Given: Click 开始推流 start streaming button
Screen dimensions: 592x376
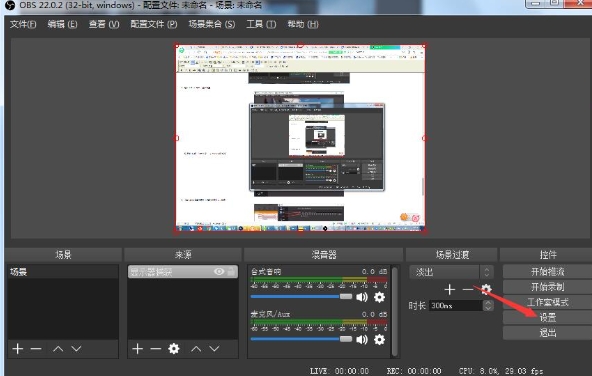Looking at the screenshot, I should [x=547, y=271].
